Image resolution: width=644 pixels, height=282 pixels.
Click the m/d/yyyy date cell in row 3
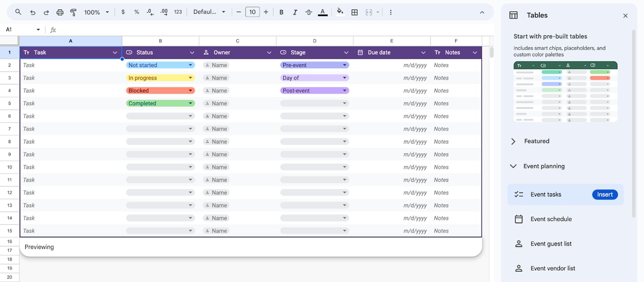click(x=392, y=78)
